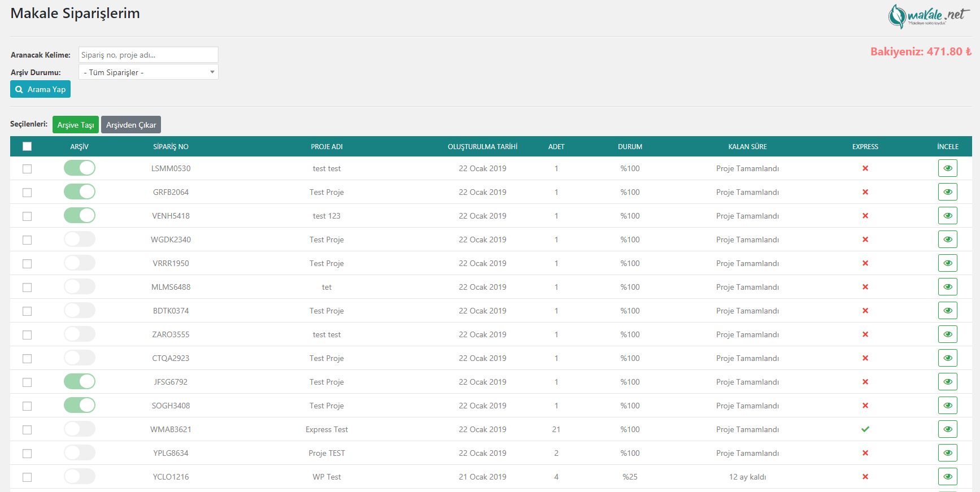The image size is (980, 492).
Task: Click 'tet' project name cell
Action: coord(326,287)
